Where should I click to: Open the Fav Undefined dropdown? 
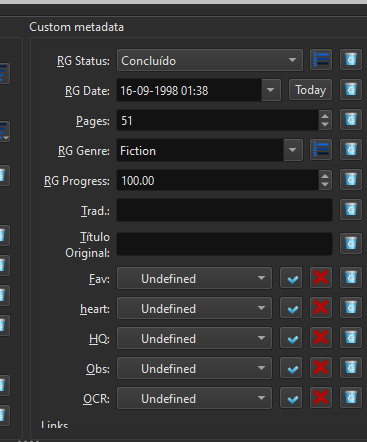(x=194, y=278)
